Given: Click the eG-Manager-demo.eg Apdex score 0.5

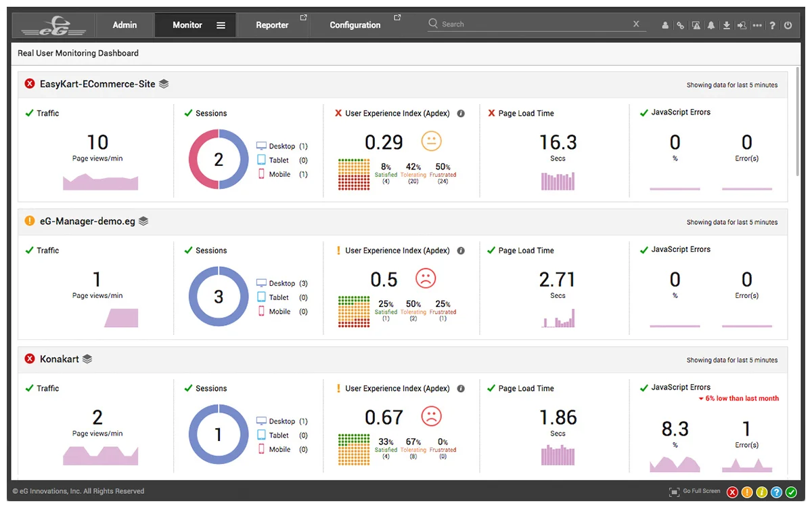Looking at the screenshot, I should 384,279.
